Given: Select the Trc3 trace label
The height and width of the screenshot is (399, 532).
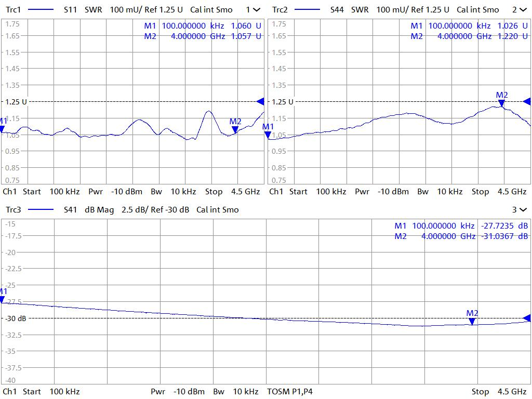Looking at the screenshot, I should tap(14, 210).
